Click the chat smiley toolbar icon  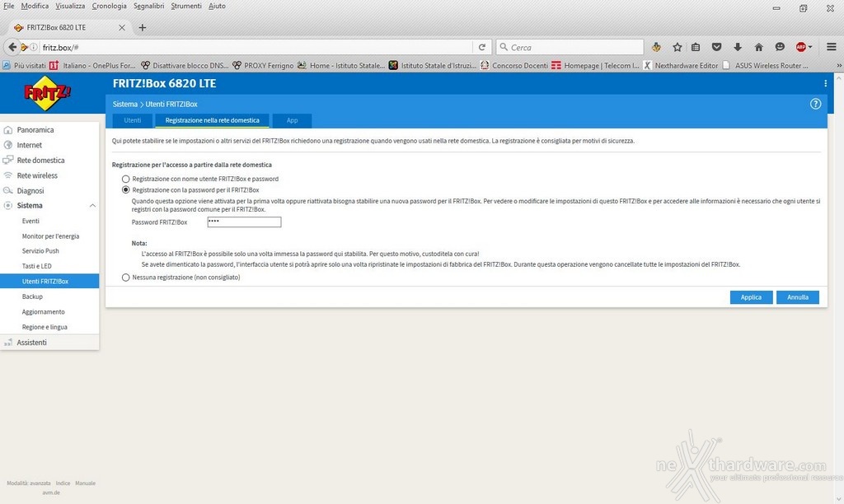point(780,47)
